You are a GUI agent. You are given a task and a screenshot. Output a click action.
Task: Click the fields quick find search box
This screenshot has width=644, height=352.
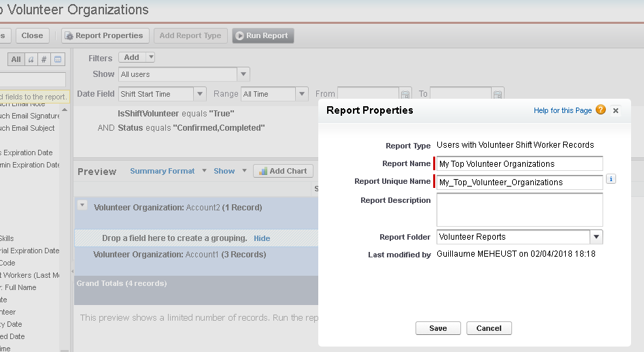tap(33, 80)
